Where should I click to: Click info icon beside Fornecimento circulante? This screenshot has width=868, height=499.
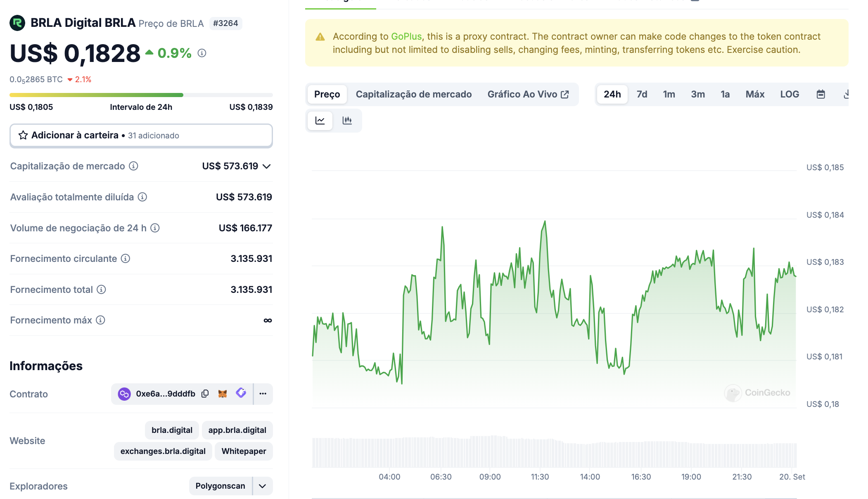pos(126,259)
